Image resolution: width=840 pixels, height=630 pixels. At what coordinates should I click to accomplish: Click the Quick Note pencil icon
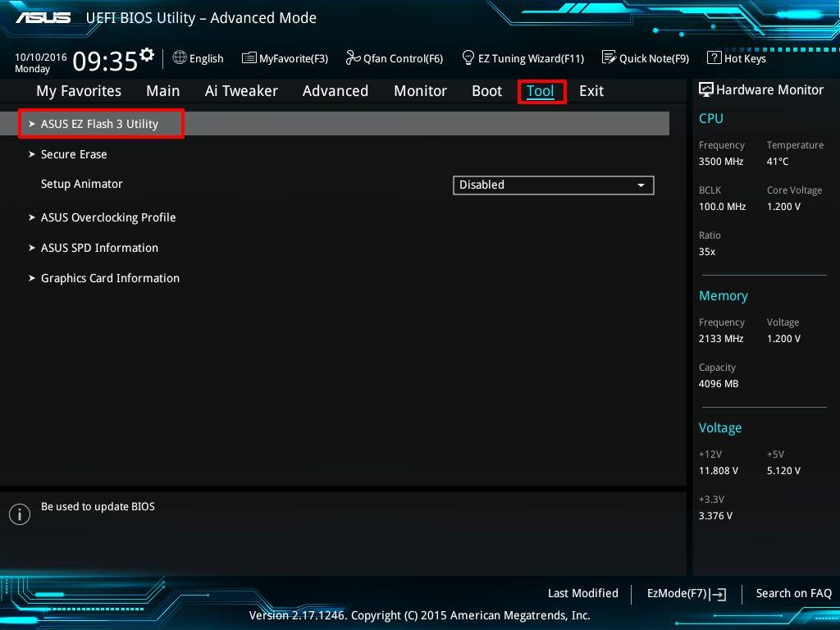coord(609,57)
